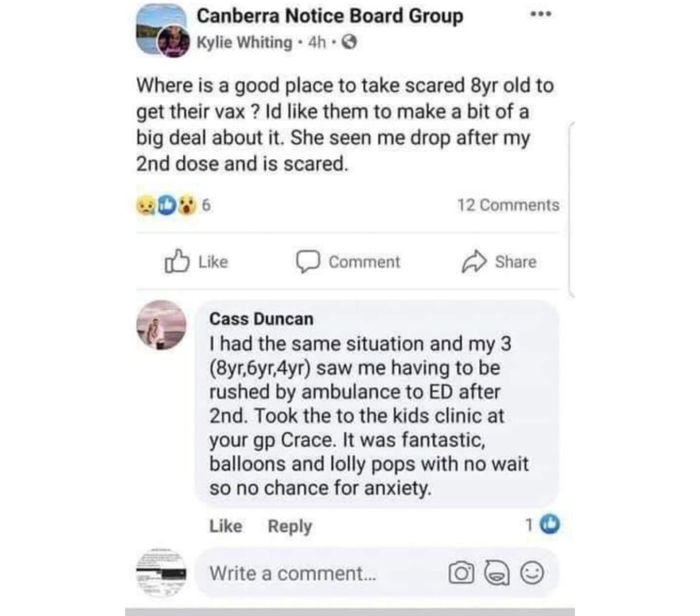This screenshot has width=700, height=616.
Task: Open the three-dot post options menu
Action: 540,15
